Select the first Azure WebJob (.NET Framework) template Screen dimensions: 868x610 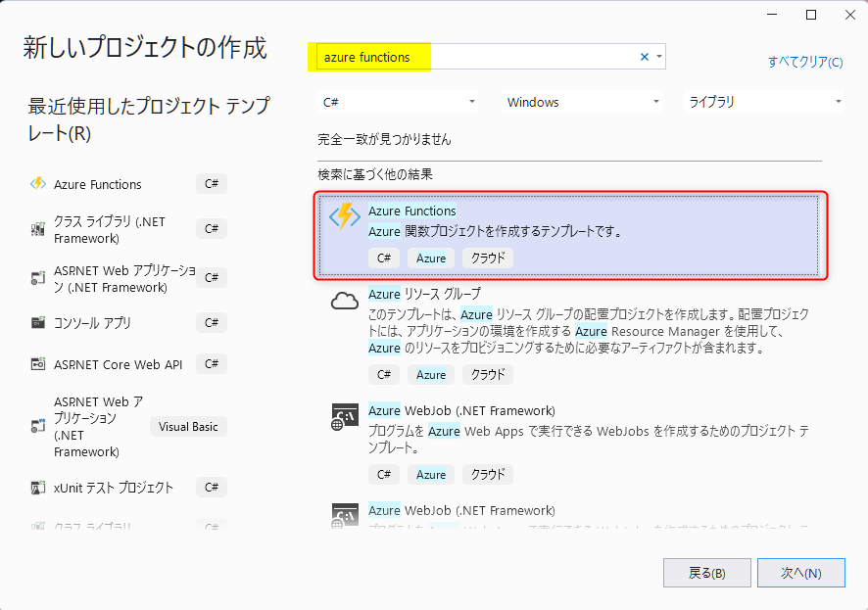click(569, 445)
